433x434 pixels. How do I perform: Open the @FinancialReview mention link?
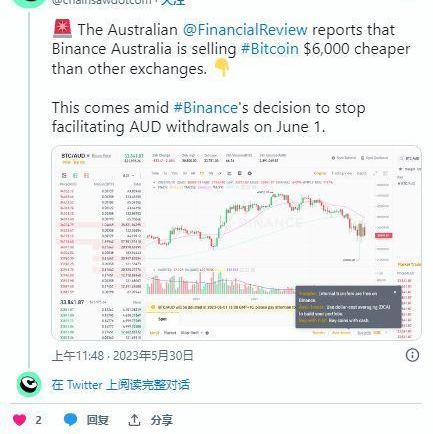pyautogui.click(x=245, y=30)
